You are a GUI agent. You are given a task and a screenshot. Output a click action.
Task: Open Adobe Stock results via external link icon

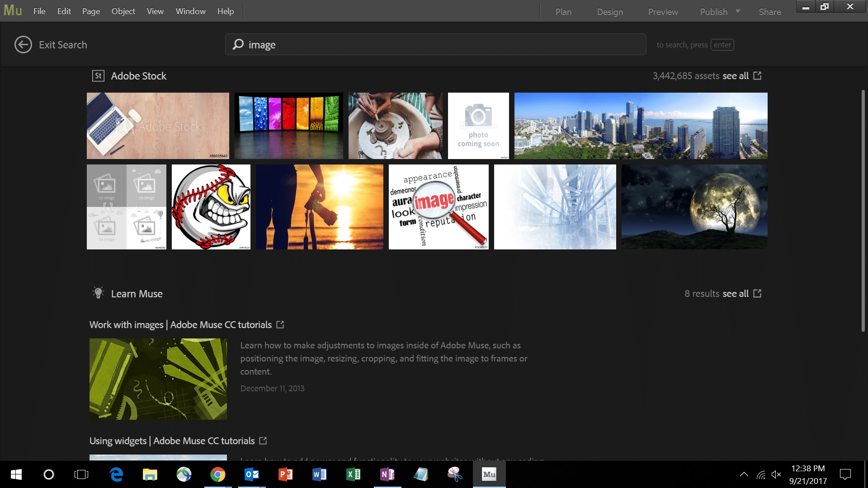click(757, 76)
